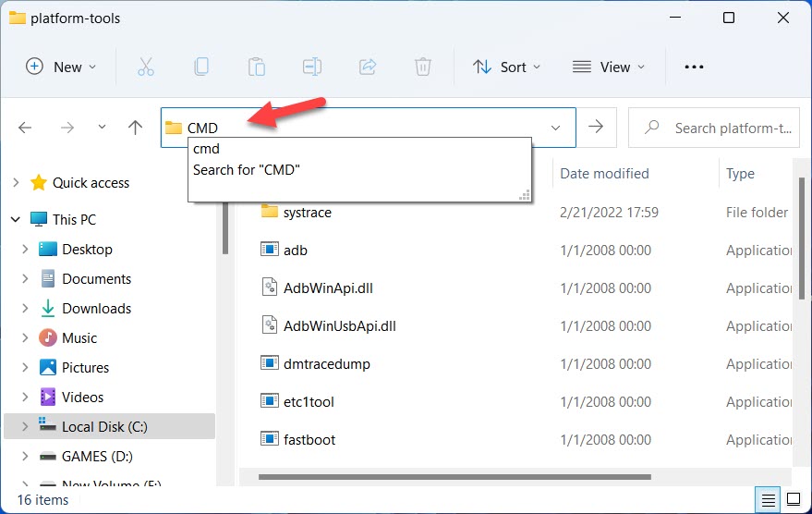
Task: Collapse the This PC tree node
Action: pyautogui.click(x=16, y=220)
